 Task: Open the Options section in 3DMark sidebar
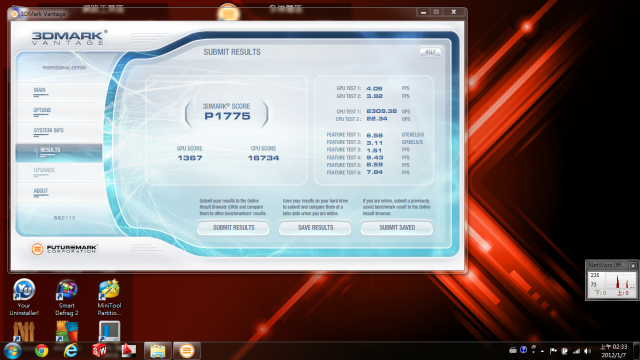coord(59,112)
